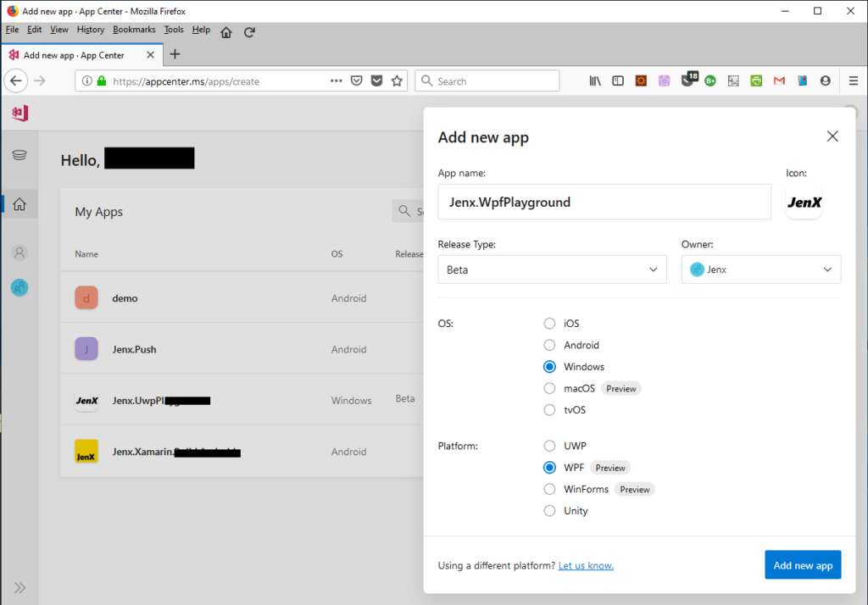Bookmark this page with star icon
Viewport: 868px width, 605px height.
(397, 80)
